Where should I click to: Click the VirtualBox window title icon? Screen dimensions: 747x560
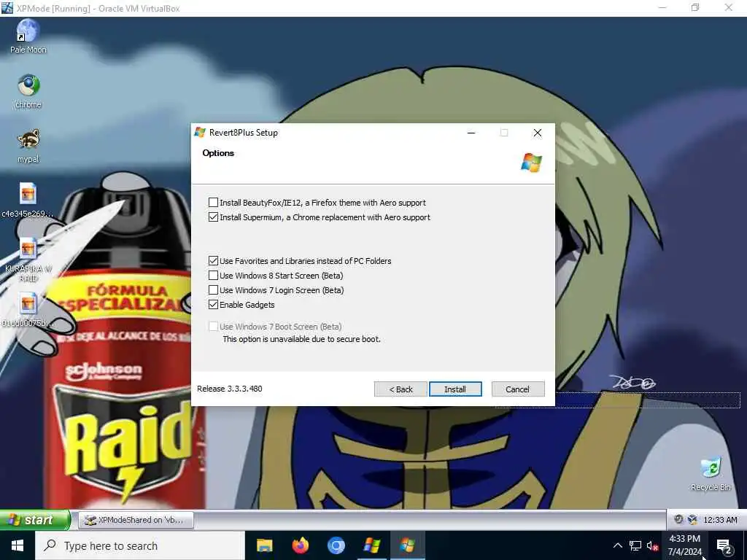pos(7,7)
